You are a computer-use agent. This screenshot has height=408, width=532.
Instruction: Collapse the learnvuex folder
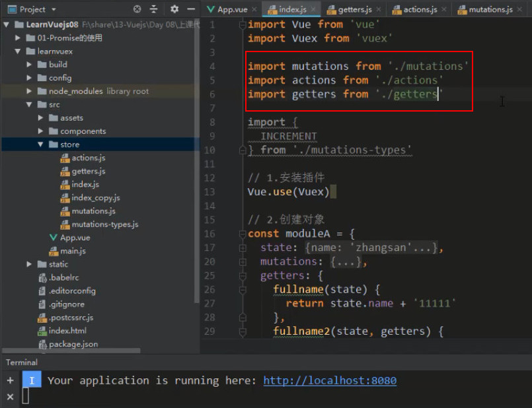(x=18, y=51)
